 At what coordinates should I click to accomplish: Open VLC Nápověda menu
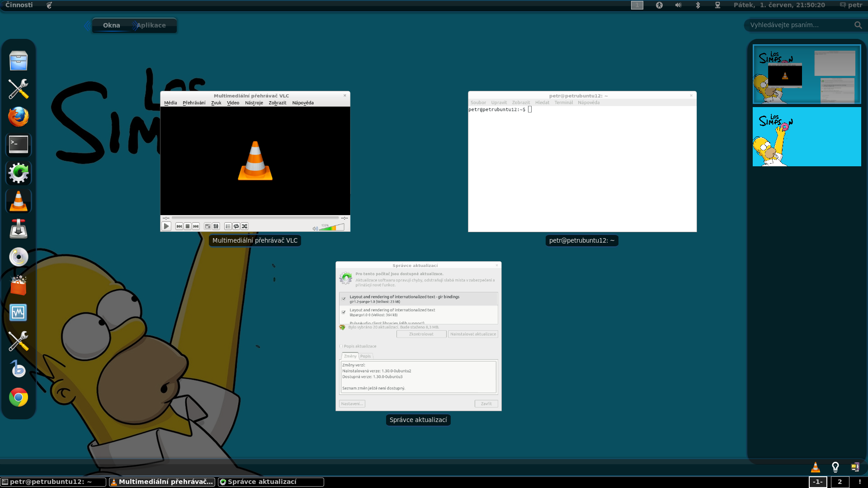(303, 103)
